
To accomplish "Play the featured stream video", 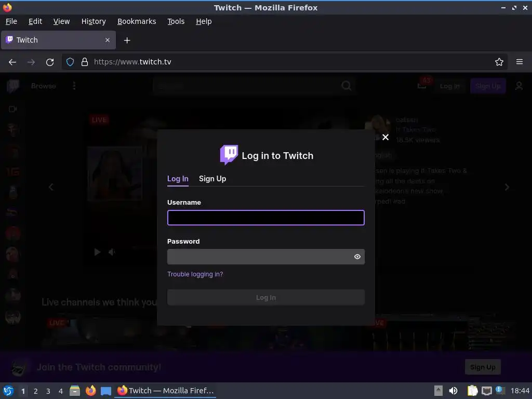I will point(97,252).
